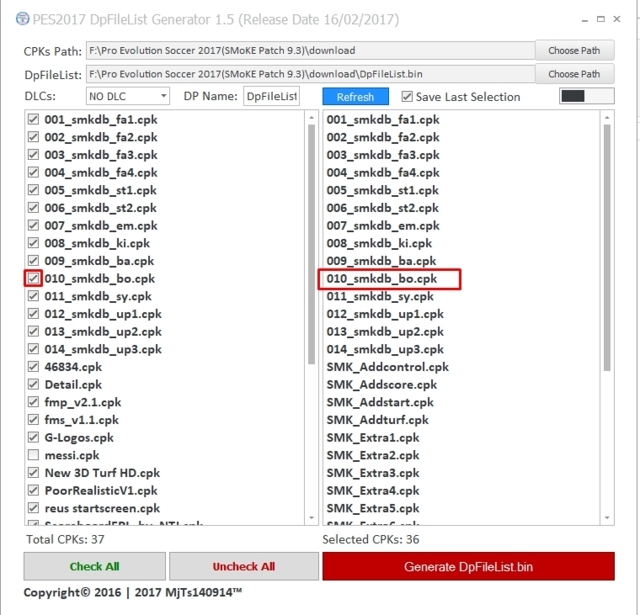The height and width of the screenshot is (615, 640).
Task: Click the Check All button
Action: pos(94,566)
